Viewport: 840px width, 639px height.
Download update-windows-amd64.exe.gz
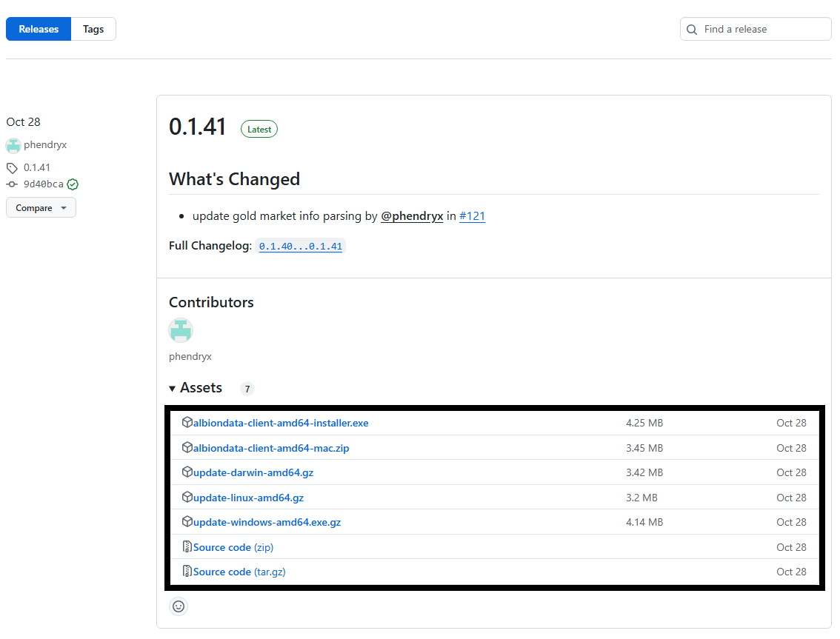[x=267, y=522]
